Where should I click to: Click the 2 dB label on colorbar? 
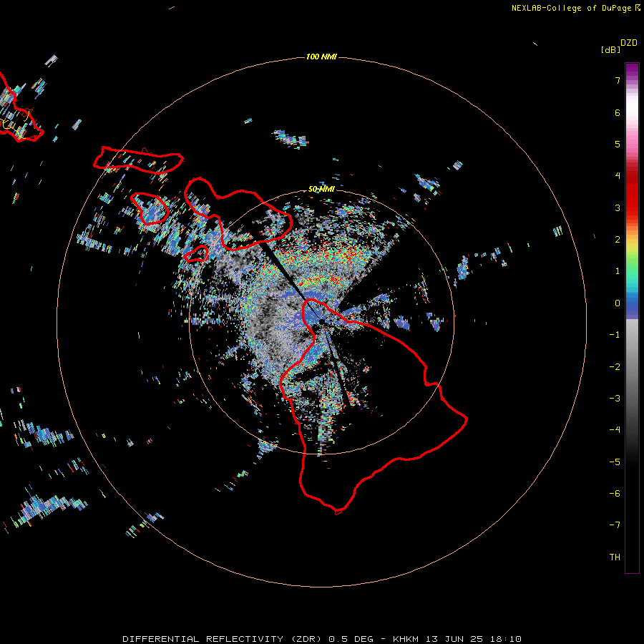coord(618,240)
